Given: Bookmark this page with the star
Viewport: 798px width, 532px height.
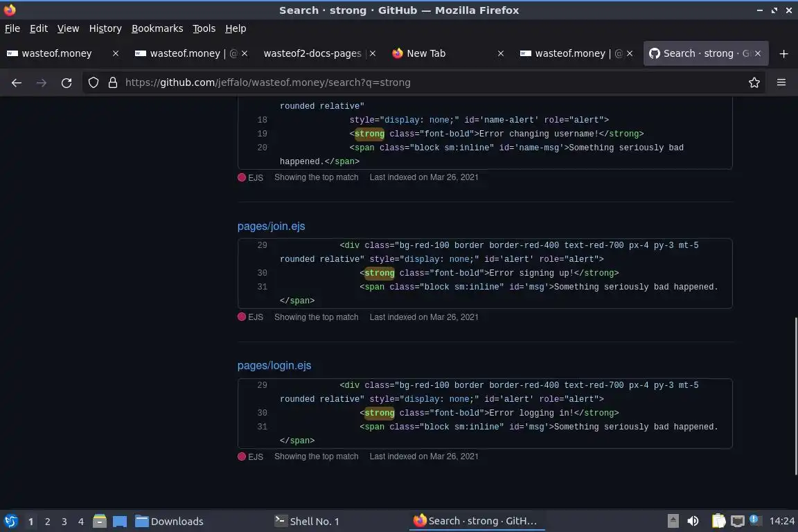Looking at the screenshot, I should 754,82.
